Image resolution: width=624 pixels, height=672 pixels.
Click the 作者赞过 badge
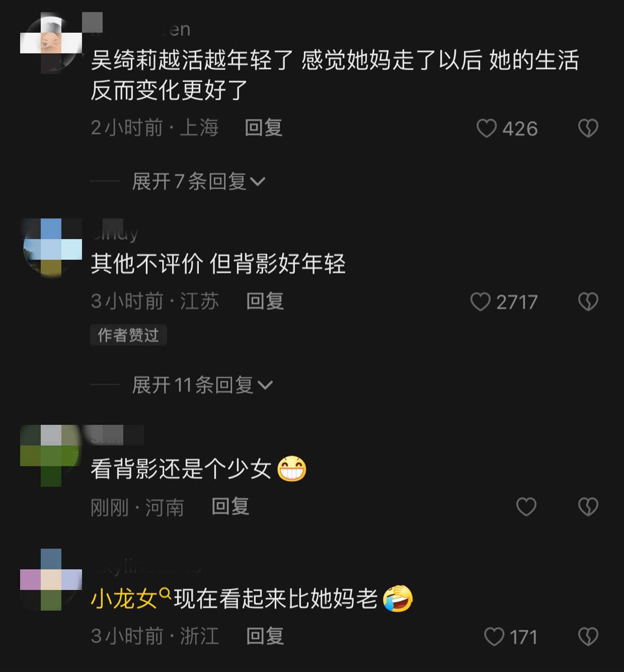[x=128, y=335]
